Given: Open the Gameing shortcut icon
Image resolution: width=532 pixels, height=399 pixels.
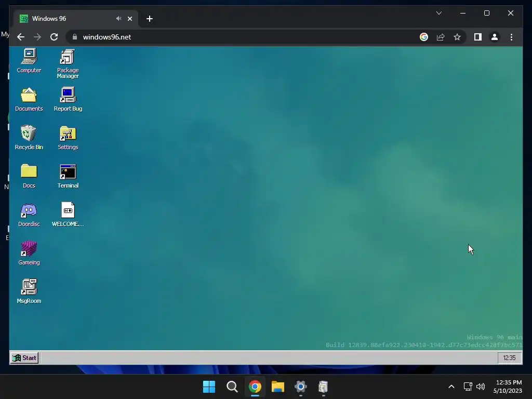Looking at the screenshot, I should 29,254.
